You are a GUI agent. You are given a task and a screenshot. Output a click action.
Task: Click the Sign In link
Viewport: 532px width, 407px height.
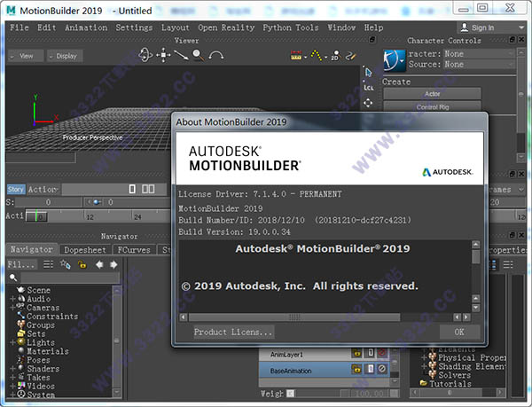(483, 27)
